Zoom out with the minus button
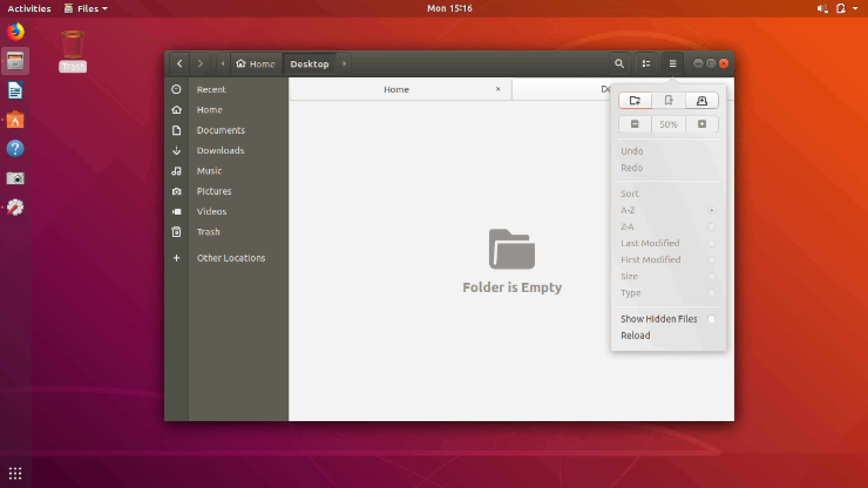Screen dimensions: 868x488 pyautogui.click(x=635, y=124)
